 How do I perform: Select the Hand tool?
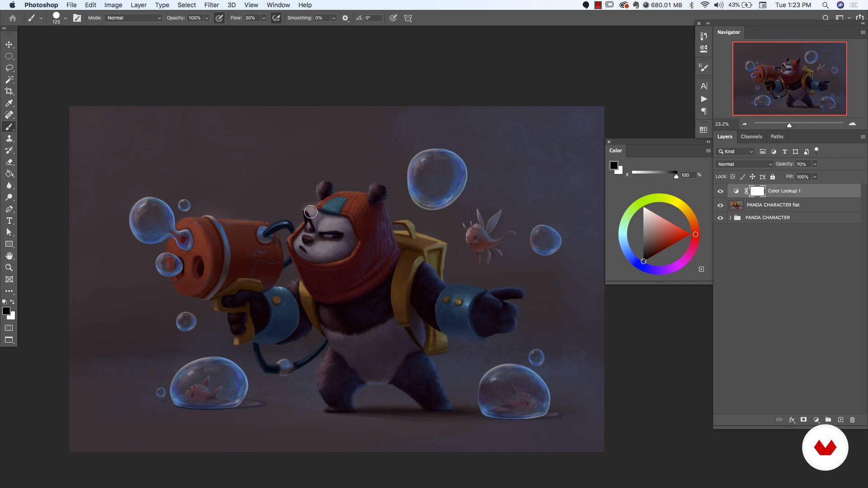tap(9, 256)
